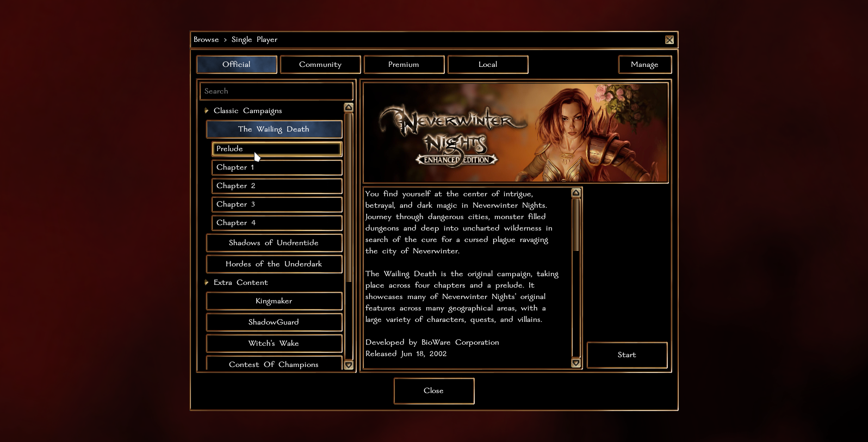Select Chapter 3
This screenshot has height=442, width=868.
(x=277, y=204)
